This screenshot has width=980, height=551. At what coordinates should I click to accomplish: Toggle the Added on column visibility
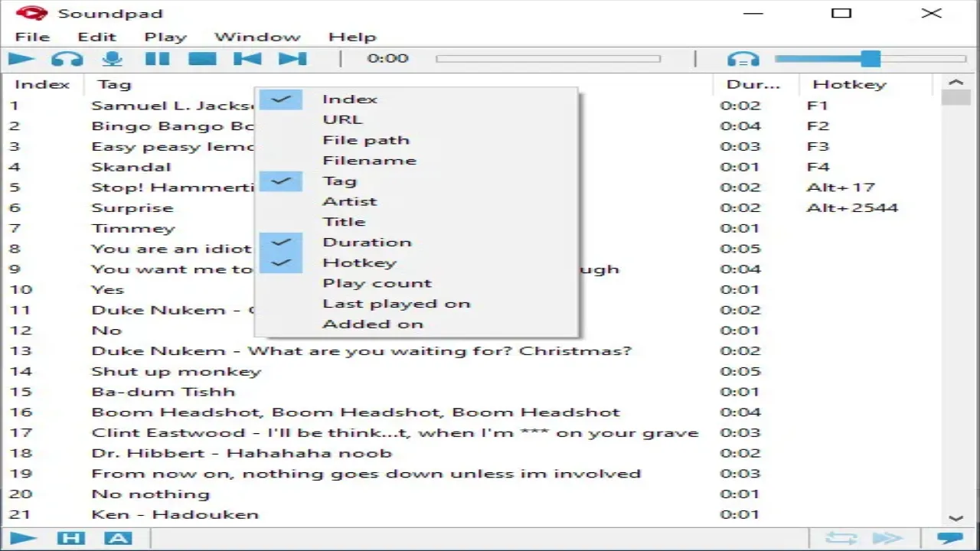coord(372,324)
